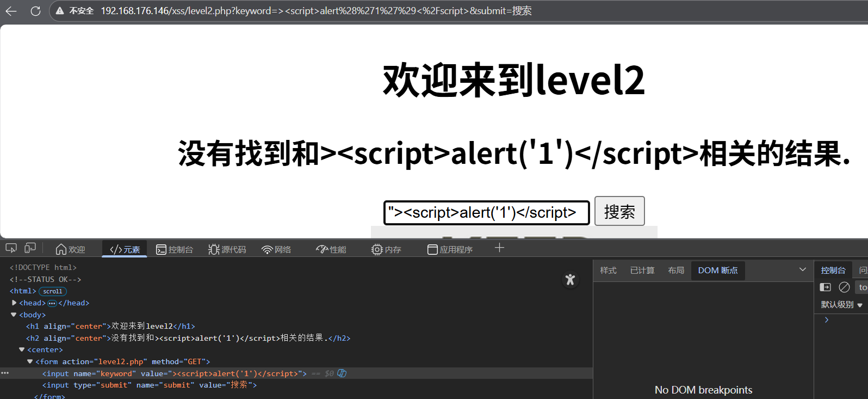This screenshot has height=399, width=868.
Task: Open the 源代码 tab
Action: click(x=227, y=249)
